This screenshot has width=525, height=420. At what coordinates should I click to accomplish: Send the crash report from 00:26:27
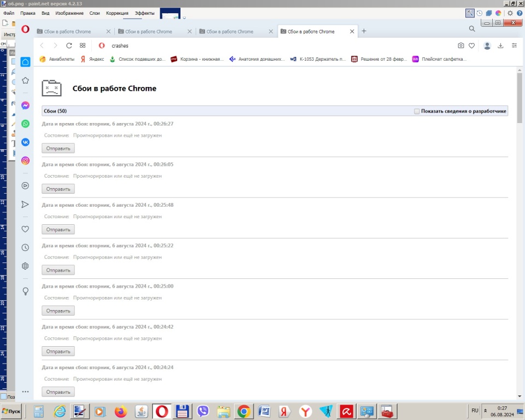59,148
